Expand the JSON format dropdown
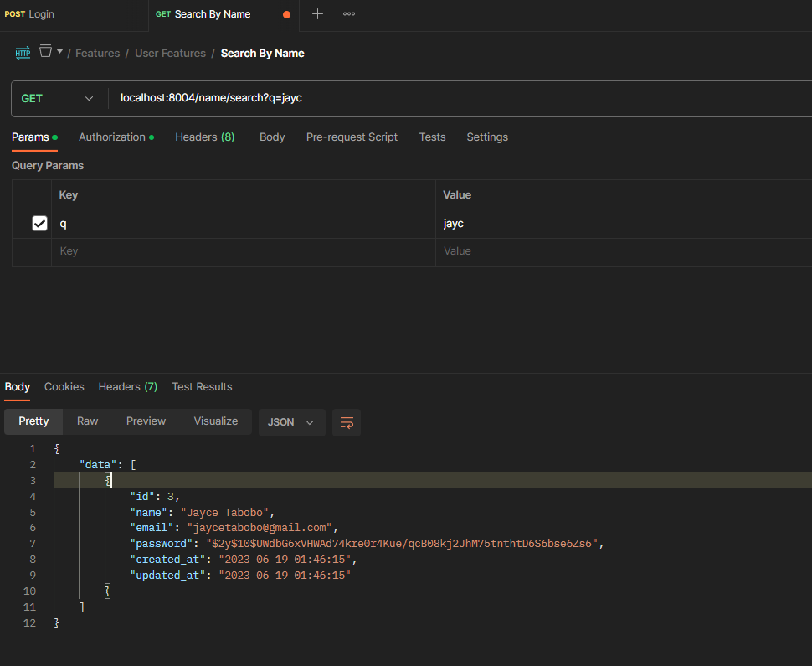The height and width of the screenshot is (666, 812). point(291,422)
